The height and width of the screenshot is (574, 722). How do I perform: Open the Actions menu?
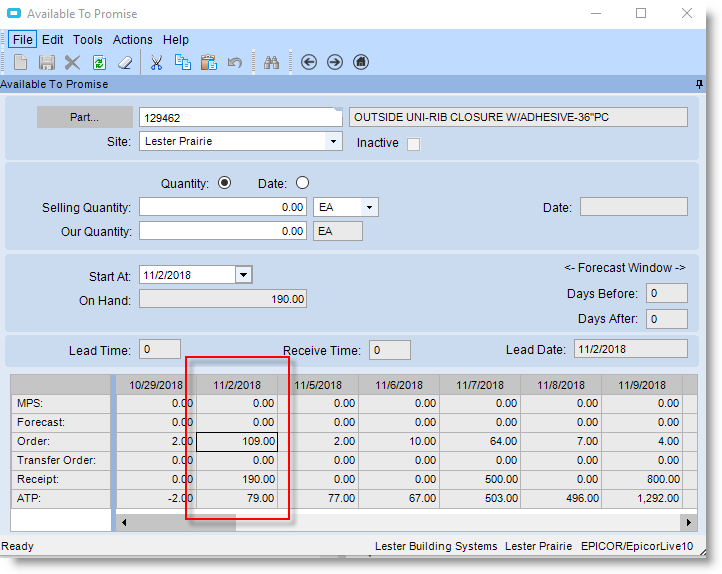pyautogui.click(x=132, y=40)
